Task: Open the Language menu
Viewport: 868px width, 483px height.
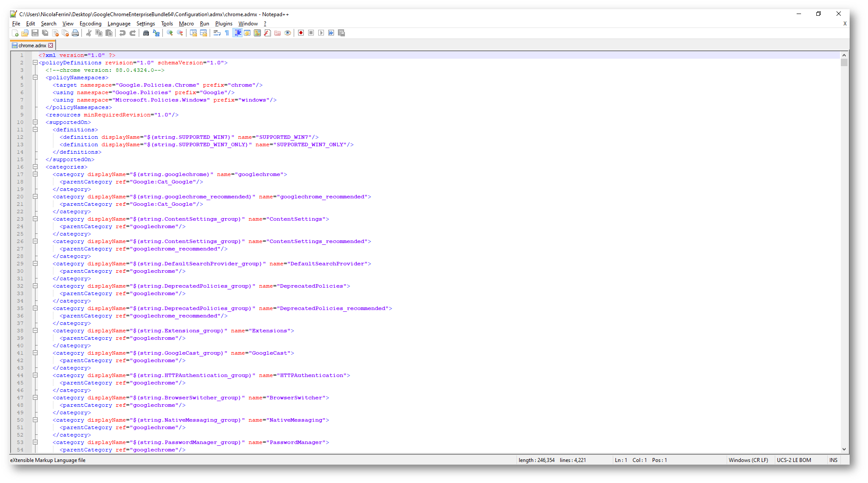Action: (119, 24)
